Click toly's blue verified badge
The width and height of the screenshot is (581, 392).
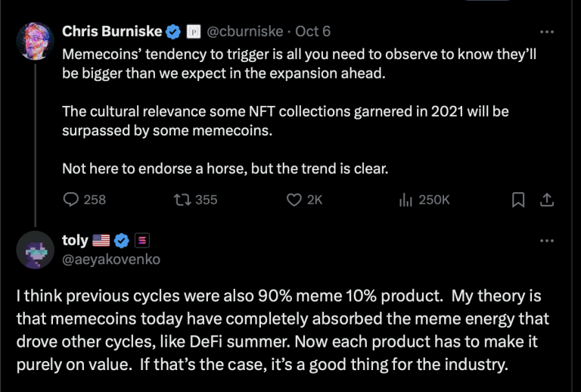point(122,241)
